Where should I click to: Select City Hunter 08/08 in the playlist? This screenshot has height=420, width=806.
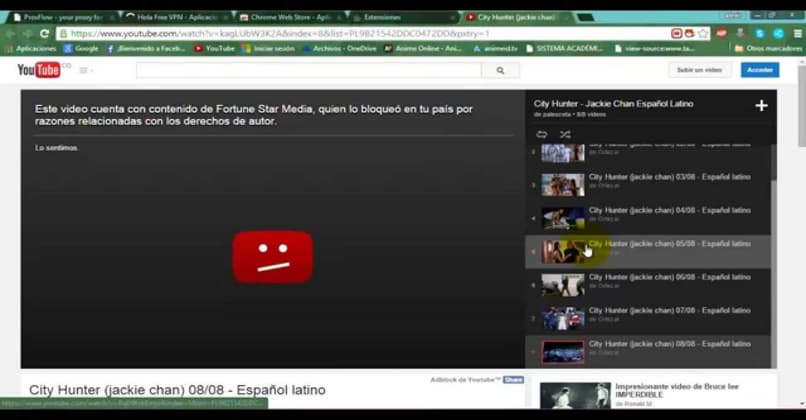(x=648, y=352)
